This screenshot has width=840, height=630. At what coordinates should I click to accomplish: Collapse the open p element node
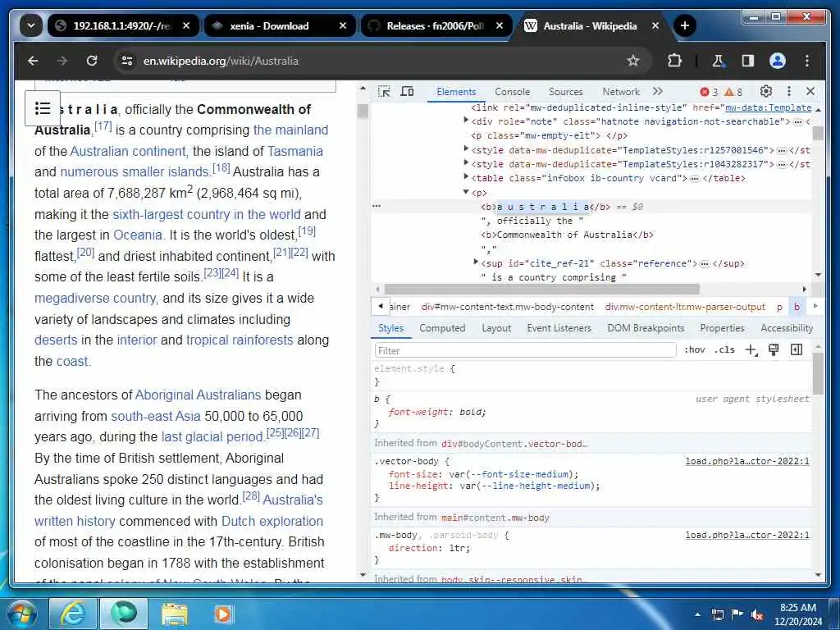click(x=466, y=192)
